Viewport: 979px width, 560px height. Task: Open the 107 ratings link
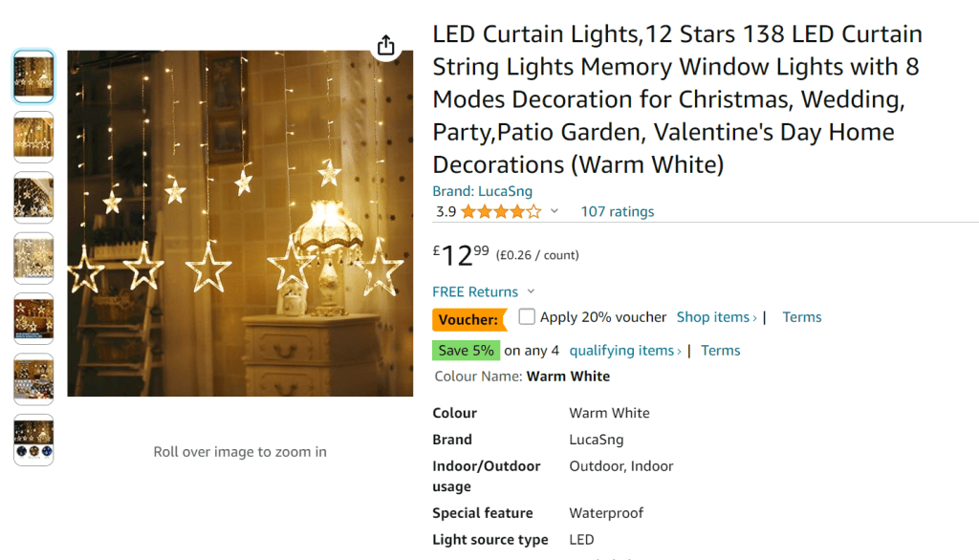click(618, 211)
